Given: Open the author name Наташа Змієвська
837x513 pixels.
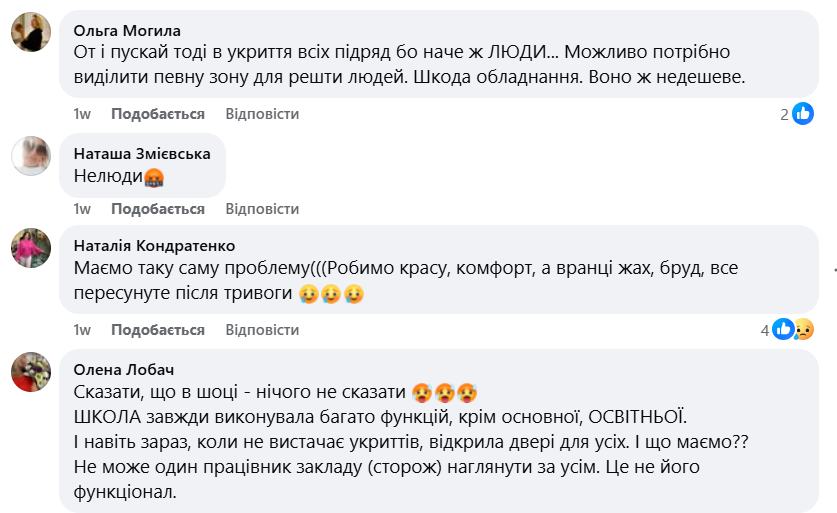Looking at the screenshot, I should (x=142, y=154).
